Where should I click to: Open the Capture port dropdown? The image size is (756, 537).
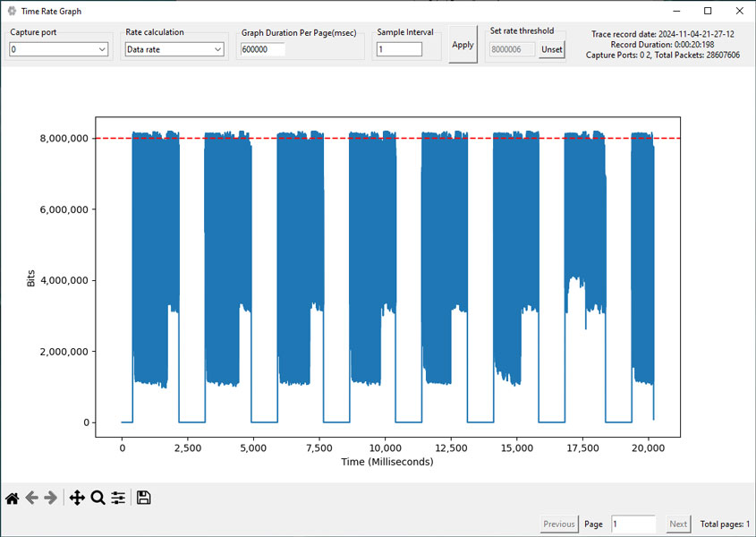pyautogui.click(x=58, y=49)
